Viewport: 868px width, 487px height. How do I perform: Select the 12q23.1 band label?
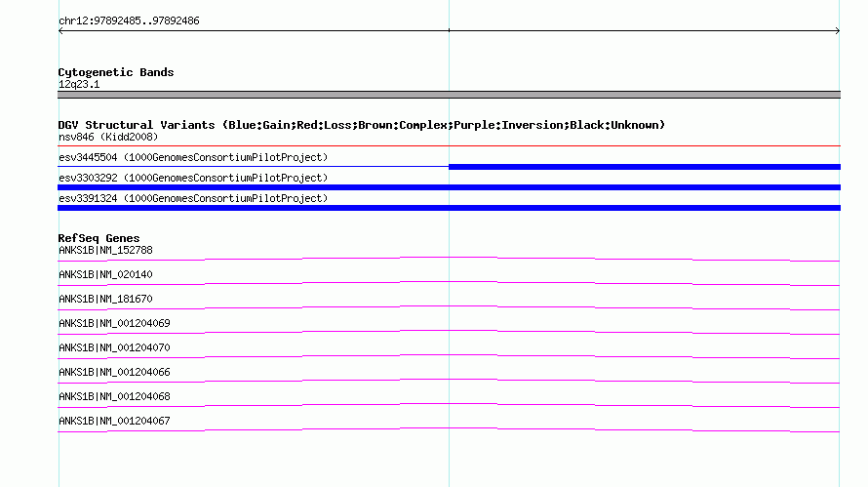tap(79, 84)
